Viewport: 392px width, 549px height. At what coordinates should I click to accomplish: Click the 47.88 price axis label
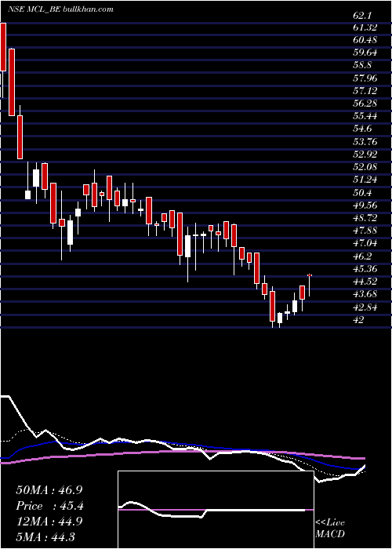pos(365,231)
